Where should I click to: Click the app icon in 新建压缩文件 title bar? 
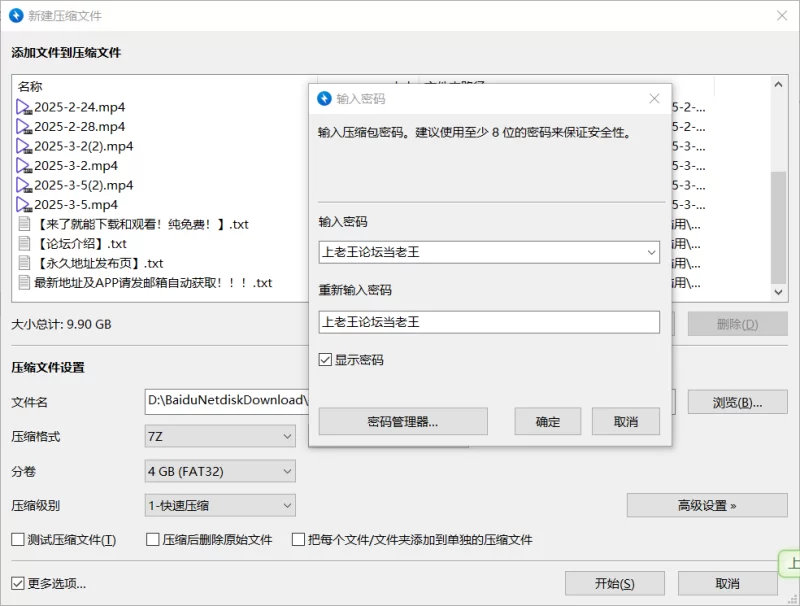pos(16,16)
